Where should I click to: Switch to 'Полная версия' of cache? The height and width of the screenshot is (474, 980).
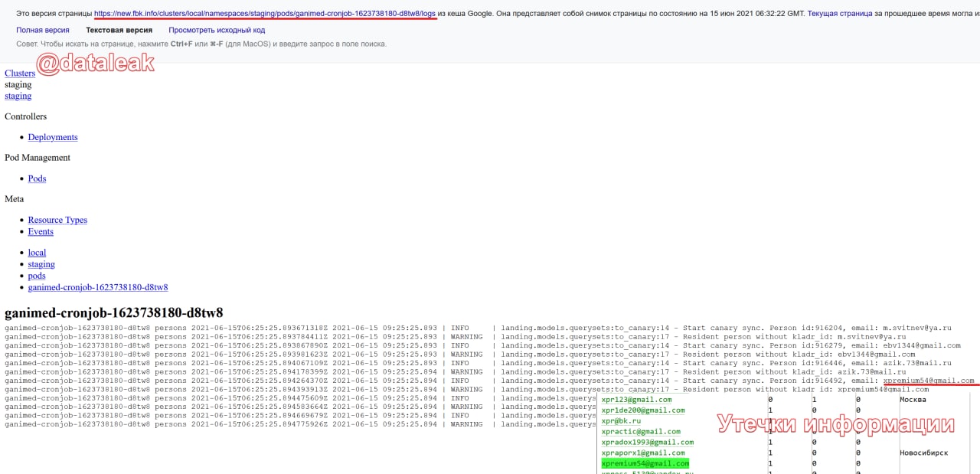click(43, 30)
